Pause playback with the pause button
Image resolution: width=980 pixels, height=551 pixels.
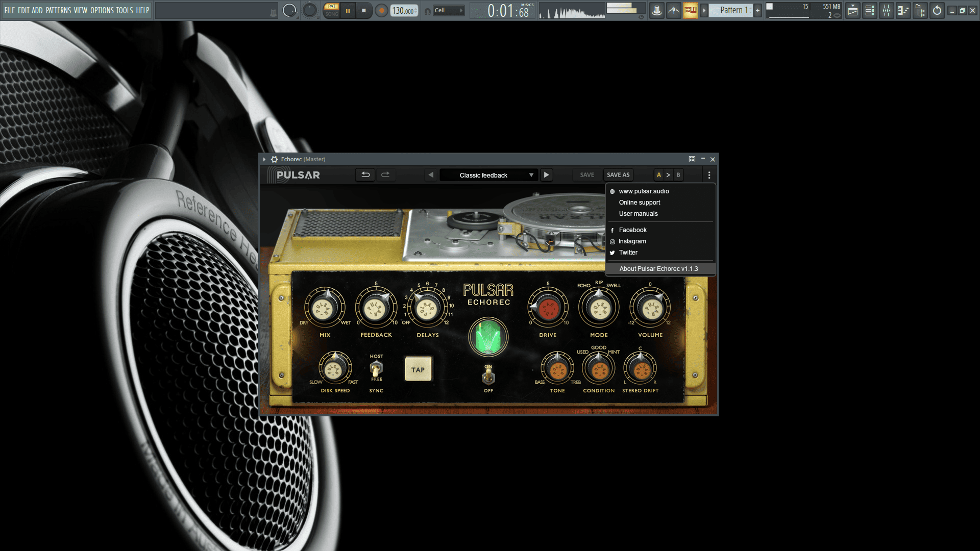click(x=348, y=11)
